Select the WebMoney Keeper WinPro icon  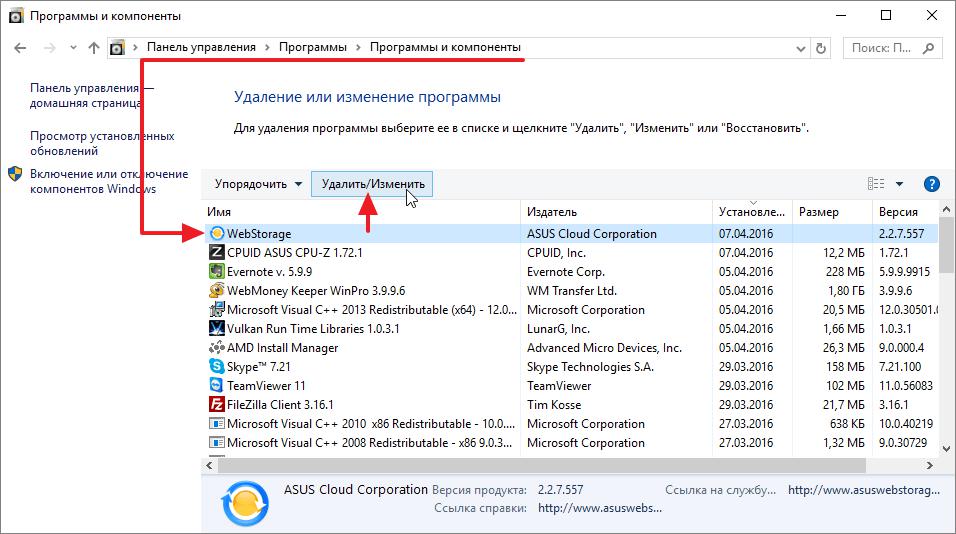tap(216, 290)
